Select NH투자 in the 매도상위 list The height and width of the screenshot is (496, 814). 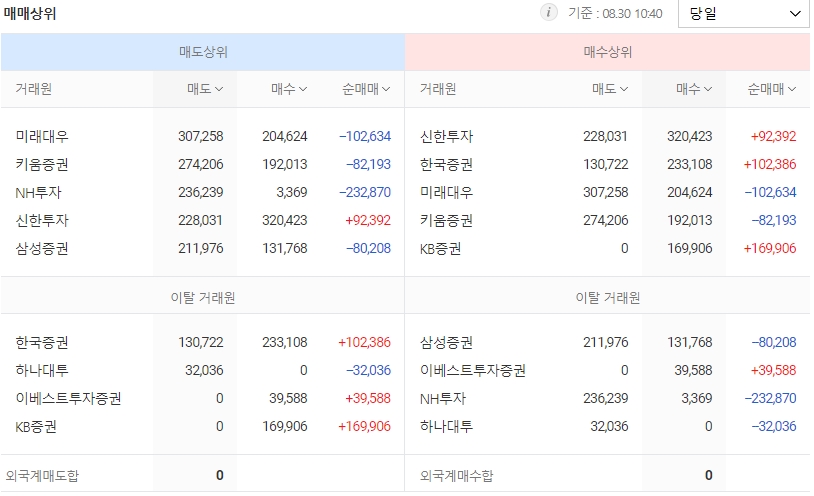pyautogui.click(x=38, y=192)
